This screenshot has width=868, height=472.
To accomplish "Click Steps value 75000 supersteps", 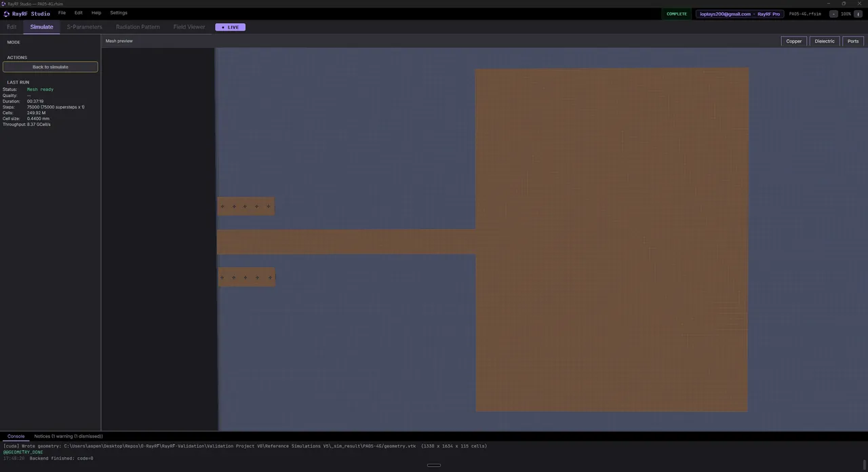I will (x=56, y=107).
